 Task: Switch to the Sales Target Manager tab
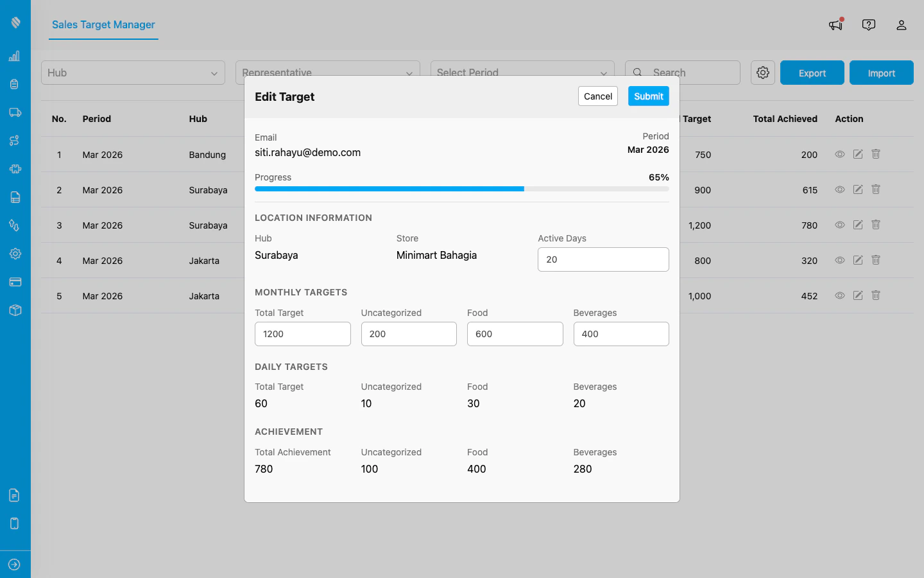[x=103, y=25]
